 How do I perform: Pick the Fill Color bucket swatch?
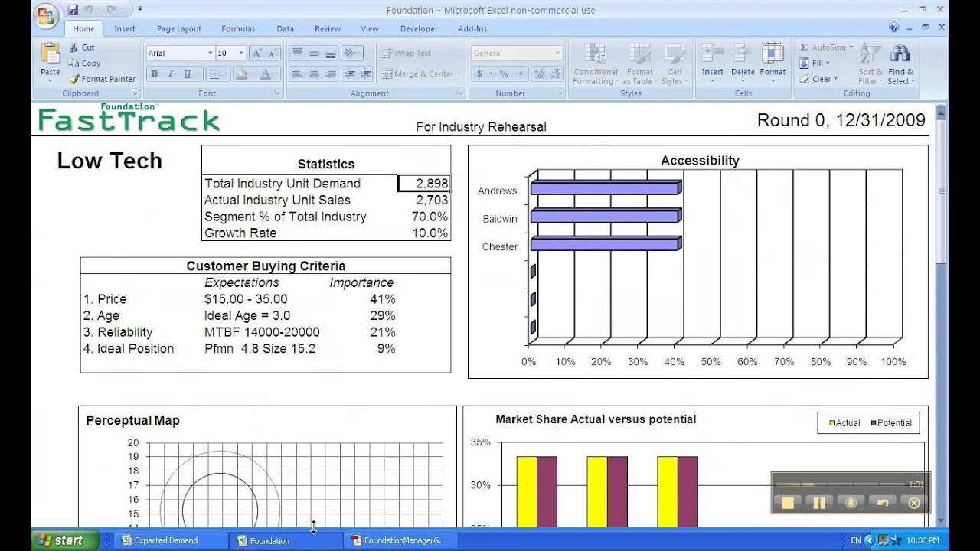[241, 74]
